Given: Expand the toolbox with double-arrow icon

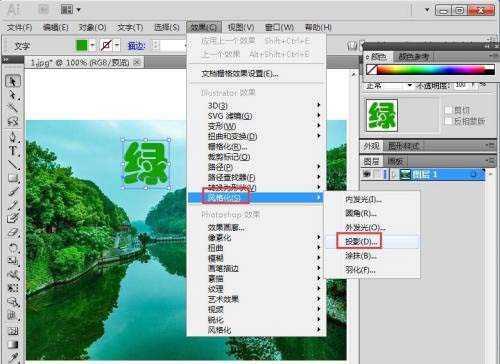Looking at the screenshot, I should (x=5, y=60).
